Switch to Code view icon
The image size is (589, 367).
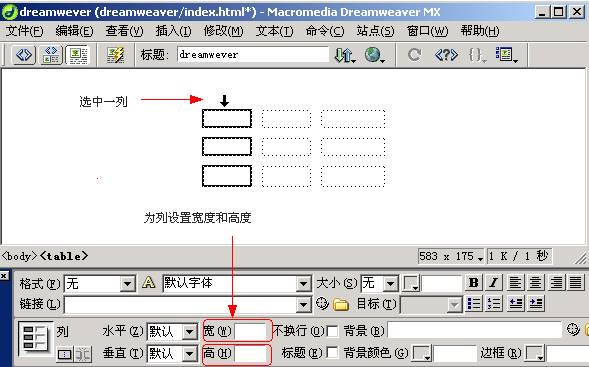pyautogui.click(x=24, y=55)
